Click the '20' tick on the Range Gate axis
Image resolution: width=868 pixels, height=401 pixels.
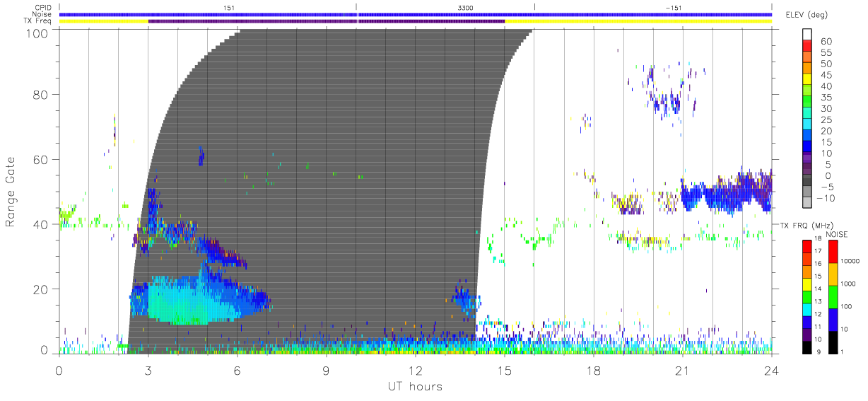(41, 289)
